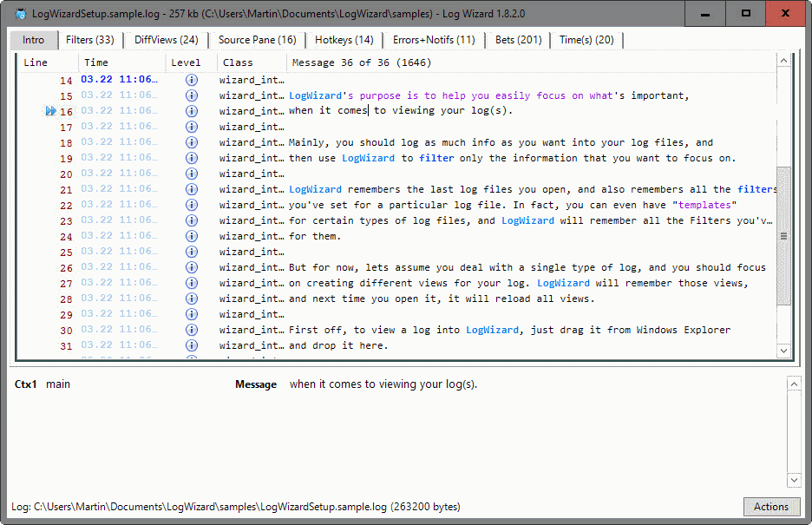
Task: Open the Hotkeys (14) tab
Action: 344,40
